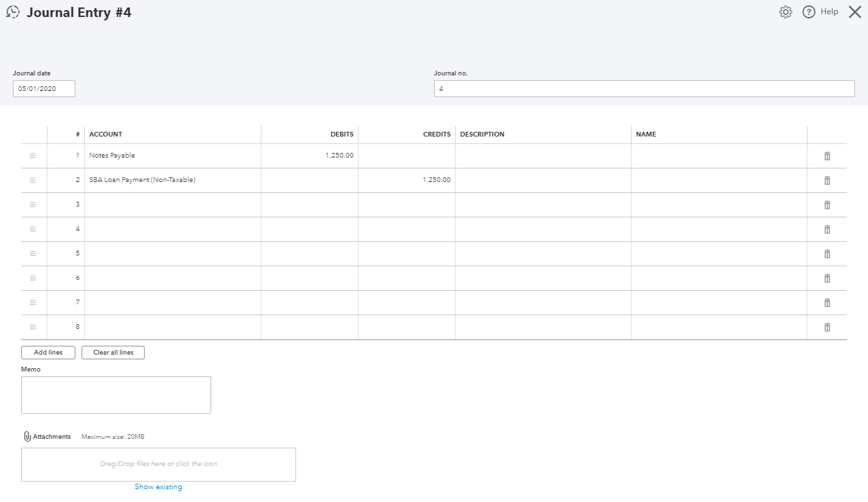Click the Clear all lines button
The image size is (868, 502).
tap(113, 353)
